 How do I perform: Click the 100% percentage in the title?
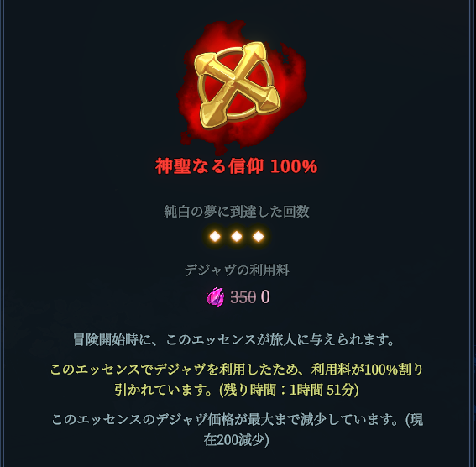click(x=294, y=166)
